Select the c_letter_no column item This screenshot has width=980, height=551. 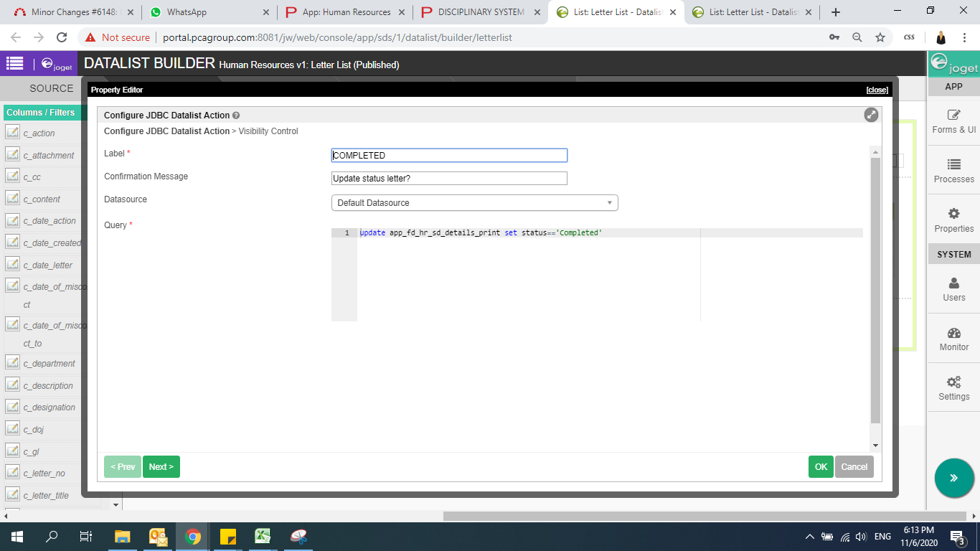tap(44, 473)
